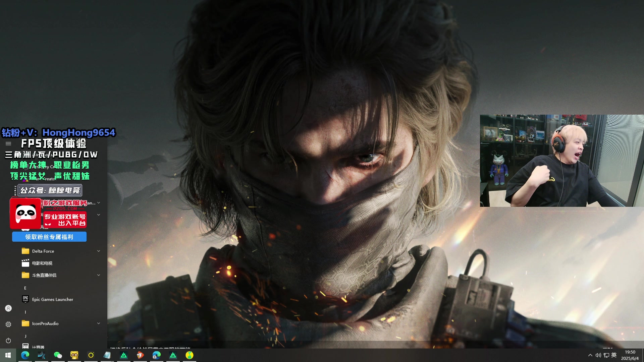The height and width of the screenshot is (362, 644).
Task: Open the clock showing 19:50
Action: point(630,355)
